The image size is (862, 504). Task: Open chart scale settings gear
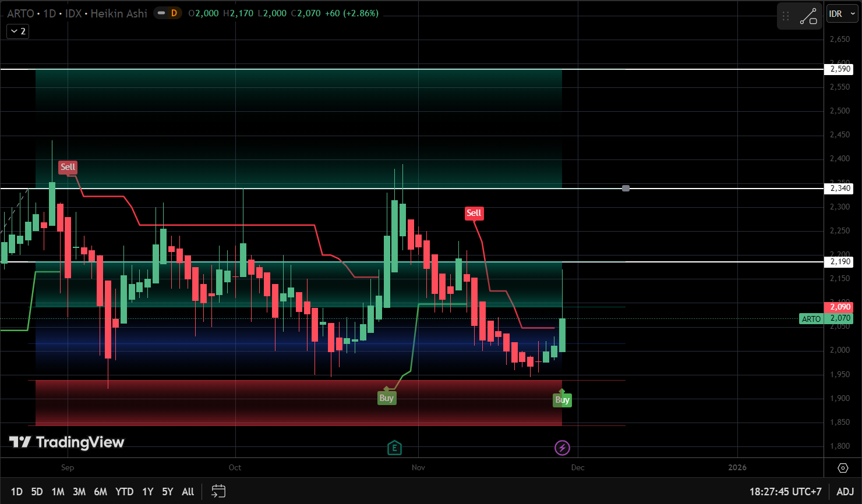pos(843,468)
